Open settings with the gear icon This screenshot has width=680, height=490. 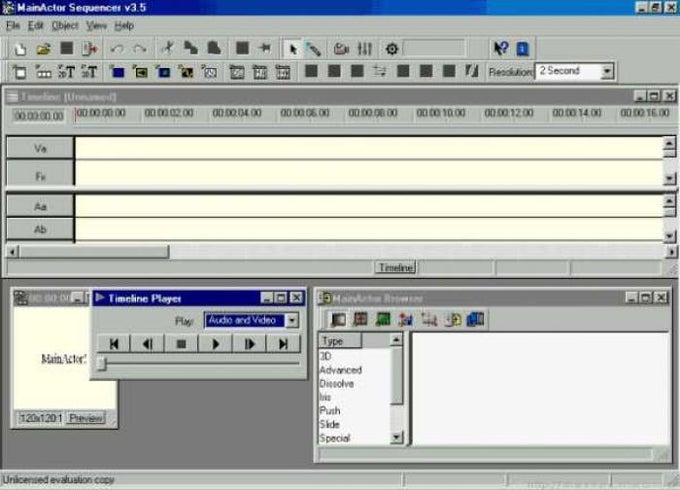(392, 49)
